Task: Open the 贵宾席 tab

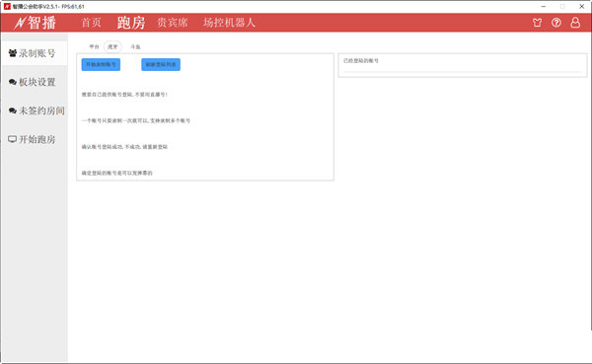Action: [173, 23]
